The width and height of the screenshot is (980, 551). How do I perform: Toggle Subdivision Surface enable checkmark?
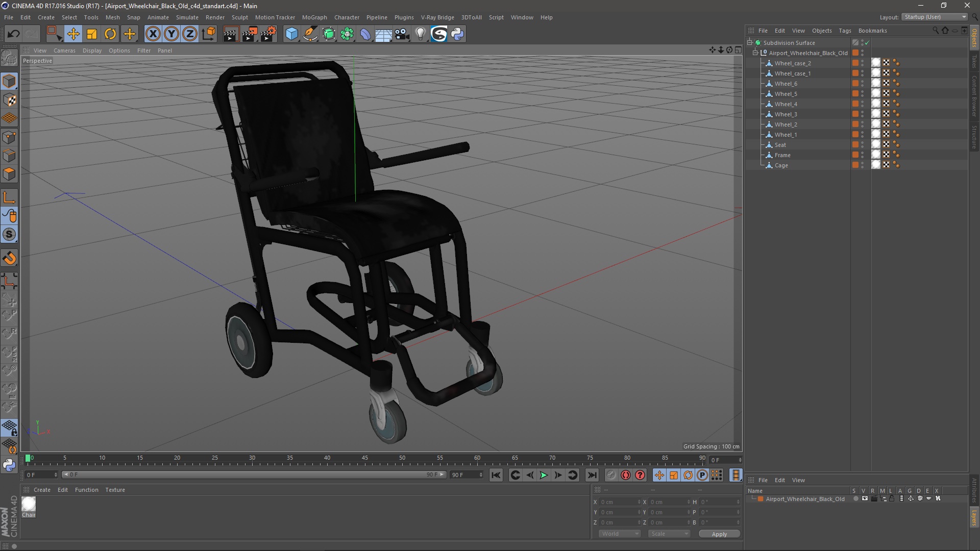point(867,43)
